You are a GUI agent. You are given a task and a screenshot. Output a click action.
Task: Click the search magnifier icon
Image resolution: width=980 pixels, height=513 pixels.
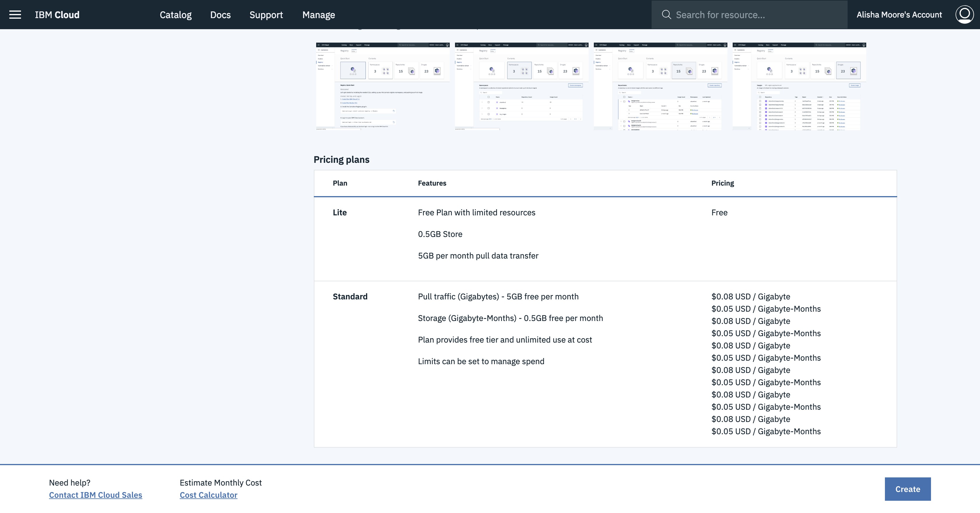pos(666,15)
